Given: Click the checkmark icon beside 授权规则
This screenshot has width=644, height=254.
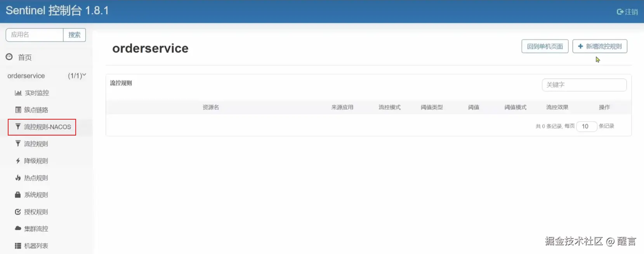Looking at the screenshot, I should 18,212.
